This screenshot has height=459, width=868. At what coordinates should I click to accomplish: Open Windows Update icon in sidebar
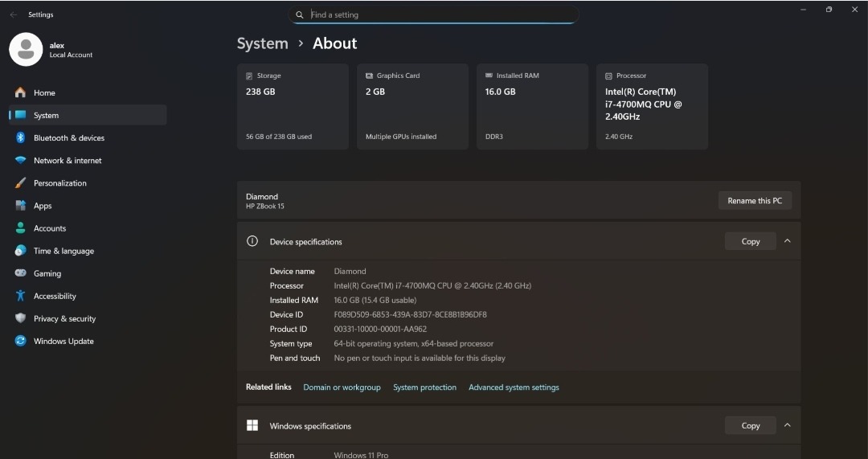pyautogui.click(x=20, y=341)
